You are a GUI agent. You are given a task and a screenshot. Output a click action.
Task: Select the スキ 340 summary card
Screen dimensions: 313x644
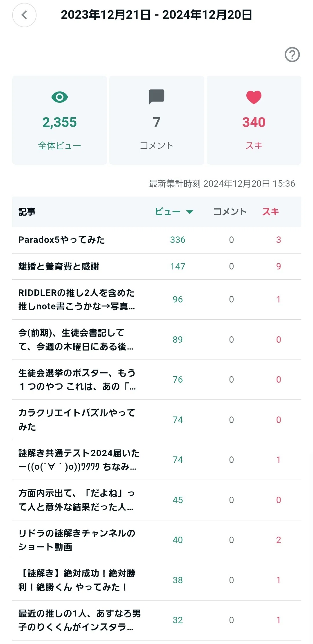[x=254, y=120]
